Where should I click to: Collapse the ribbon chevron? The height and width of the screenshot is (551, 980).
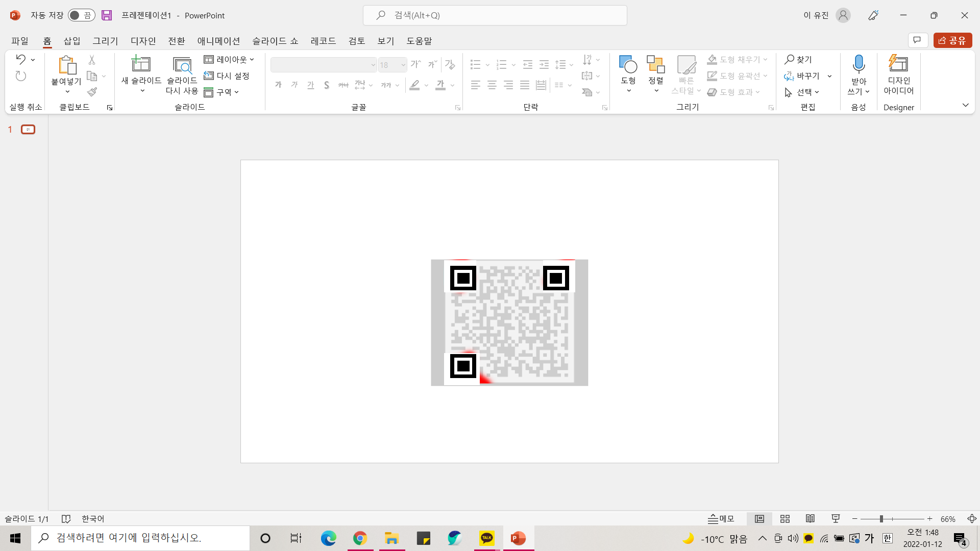(x=965, y=105)
